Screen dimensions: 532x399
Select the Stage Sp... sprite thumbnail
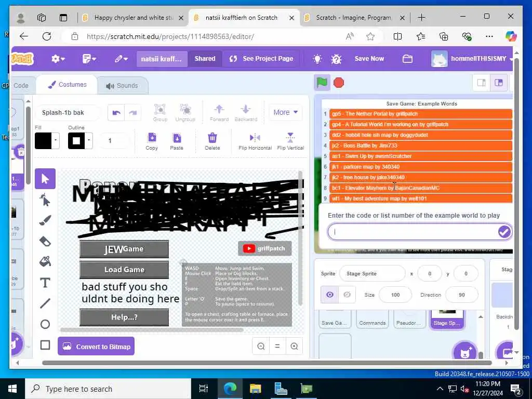447,318
